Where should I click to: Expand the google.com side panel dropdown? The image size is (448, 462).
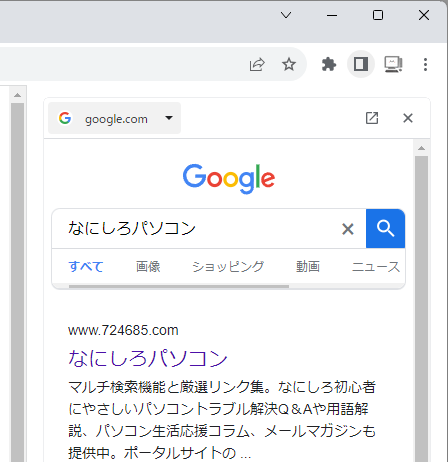114,118
